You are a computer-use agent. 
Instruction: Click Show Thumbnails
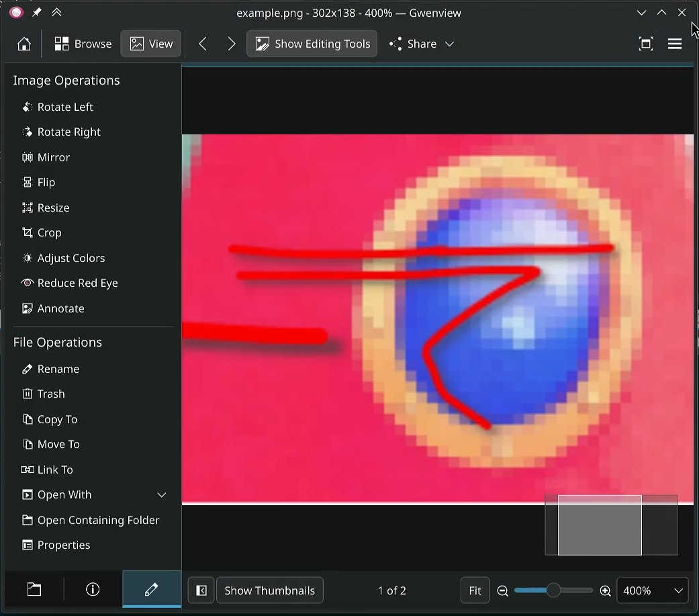tap(270, 590)
